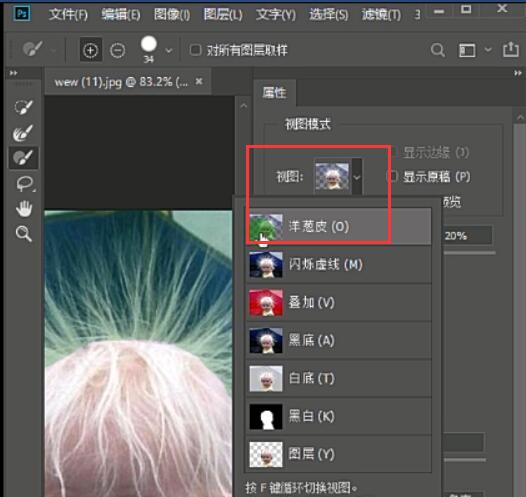Open the 文字(Y) menu
The width and height of the screenshot is (526, 497).
[x=276, y=15]
